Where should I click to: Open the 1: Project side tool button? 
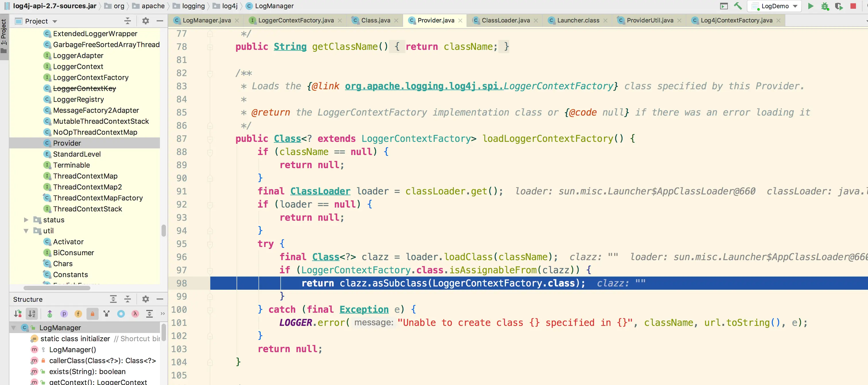point(4,37)
